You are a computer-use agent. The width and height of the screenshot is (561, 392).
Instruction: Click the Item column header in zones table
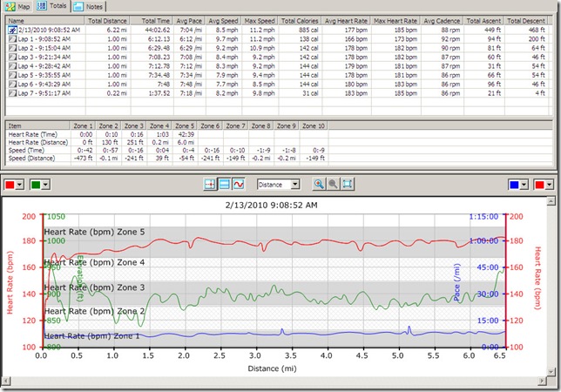point(37,126)
